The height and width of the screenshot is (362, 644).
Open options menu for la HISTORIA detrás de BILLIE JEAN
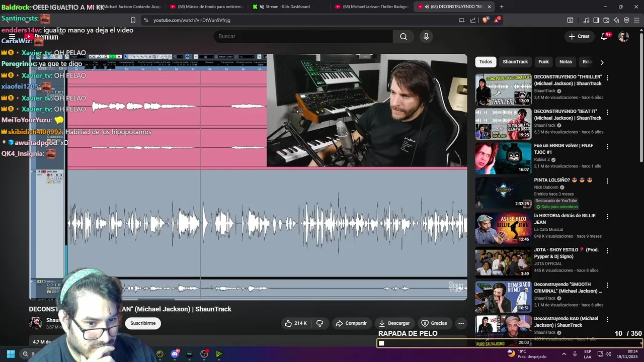(607, 216)
